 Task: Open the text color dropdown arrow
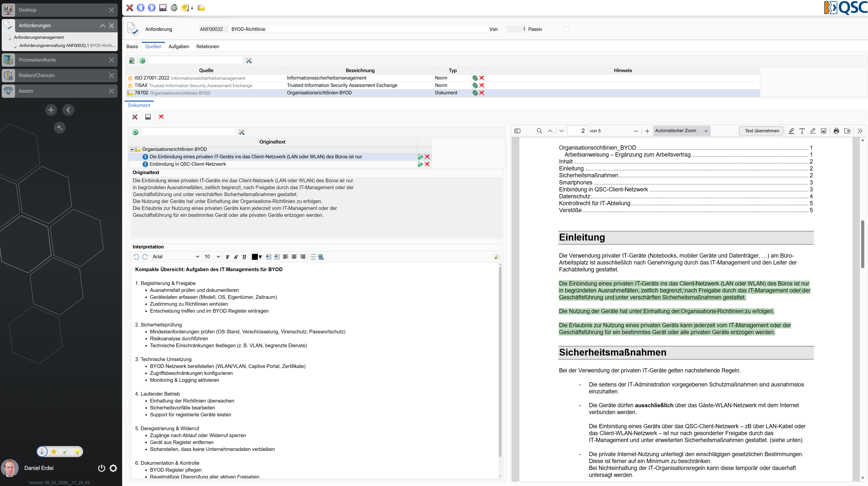point(260,257)
